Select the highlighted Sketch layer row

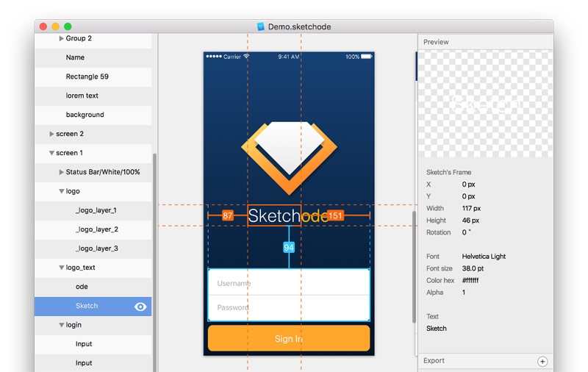point(93,307)
